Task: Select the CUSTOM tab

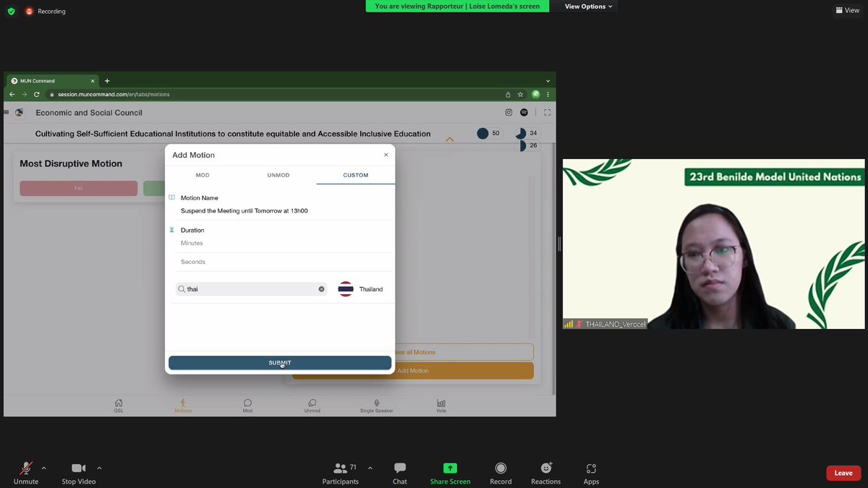Action: [x=356, y=175]
